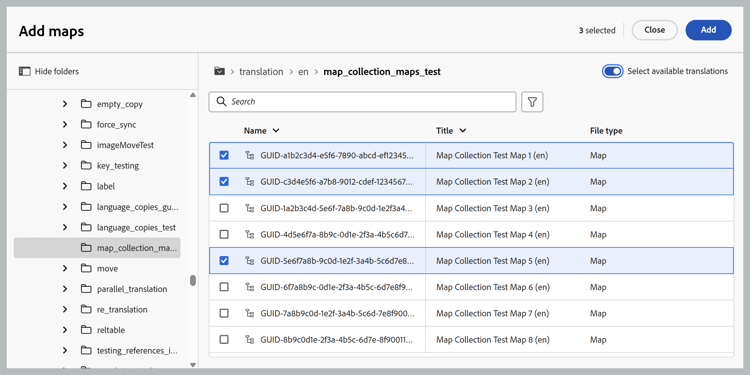750x375 pixels.
Task: Click map icon for GUID-a1b2c3d4 row
Action: (x=249, y=155)
